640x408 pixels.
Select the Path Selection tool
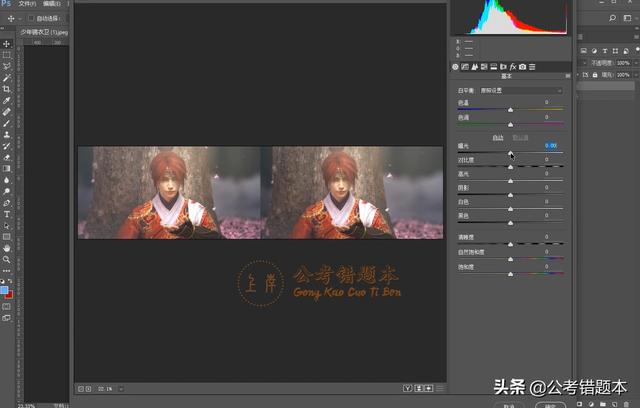point(7,226)
